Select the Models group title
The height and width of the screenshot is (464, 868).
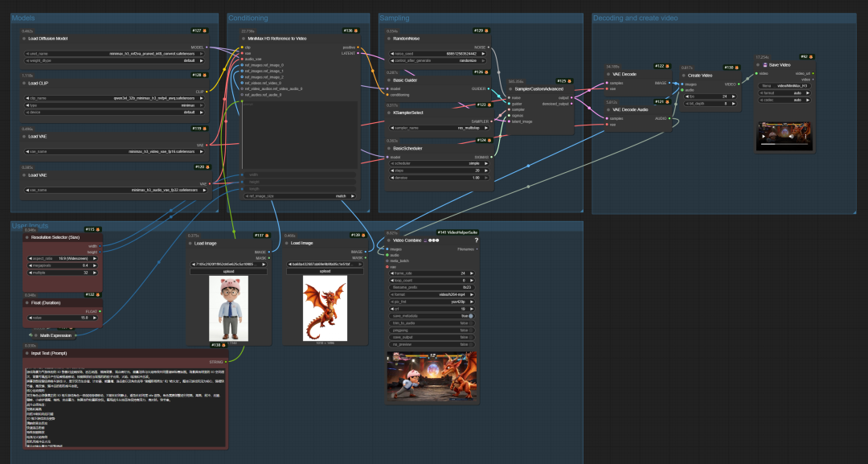pyautogui.click(x=23, y=18)
